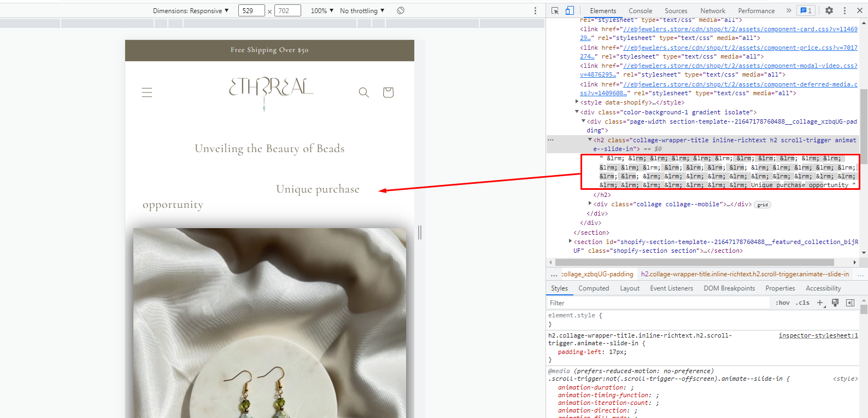
Task: Toggle the device toolbar icon
Action: coord(570,10)
